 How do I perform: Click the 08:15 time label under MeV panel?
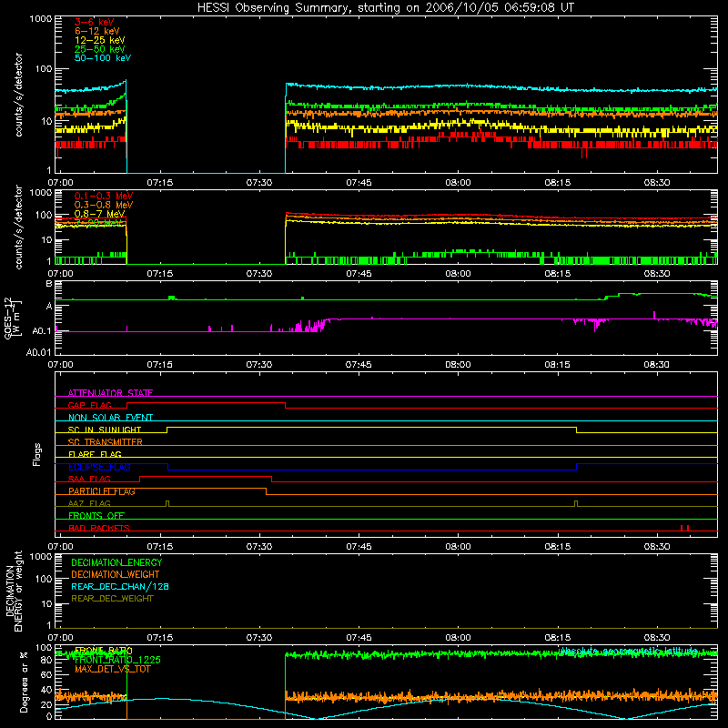click(x=558, y=274)
